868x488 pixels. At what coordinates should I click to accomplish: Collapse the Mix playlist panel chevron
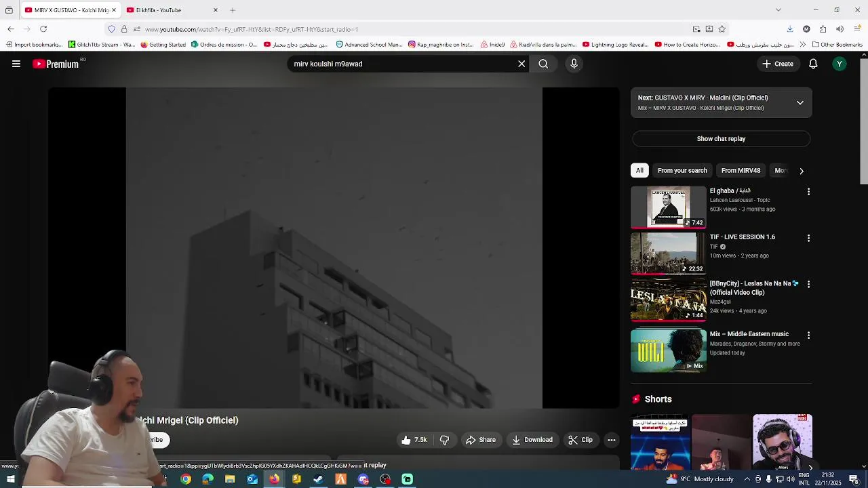pyautogui.click(x=800, y=102)
